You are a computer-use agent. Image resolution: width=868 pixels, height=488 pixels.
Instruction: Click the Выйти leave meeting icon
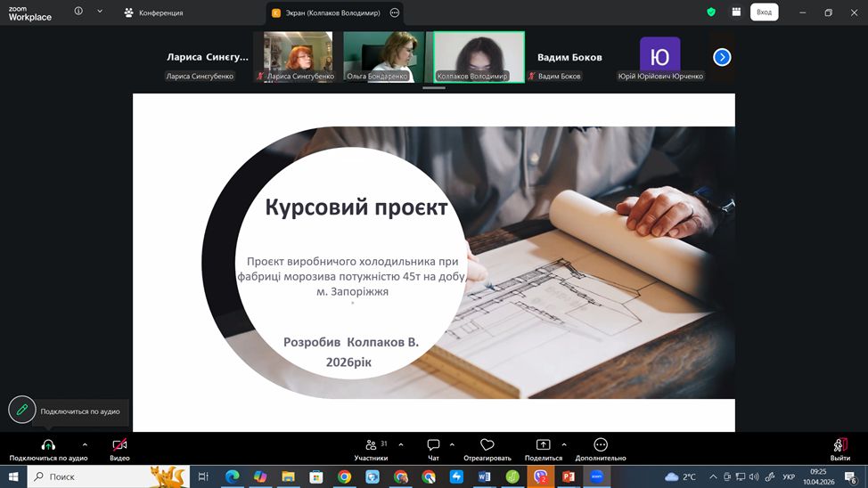coord(839,445)
